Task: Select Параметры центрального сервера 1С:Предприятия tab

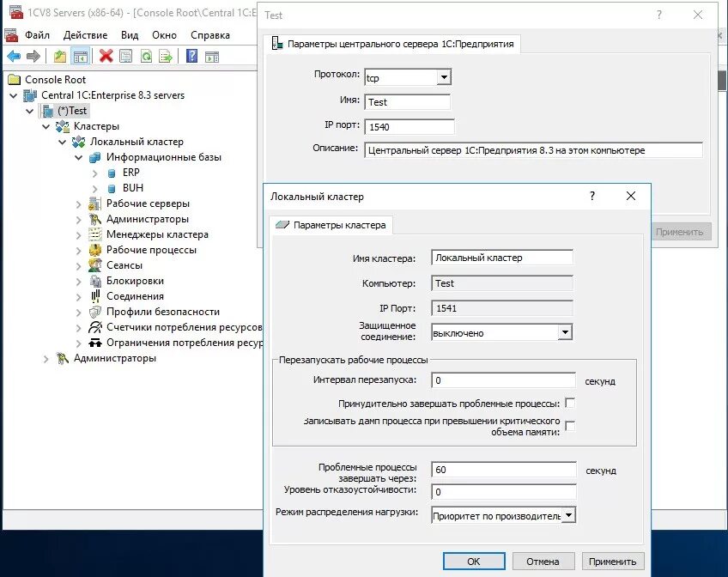Action: [392, 44]
